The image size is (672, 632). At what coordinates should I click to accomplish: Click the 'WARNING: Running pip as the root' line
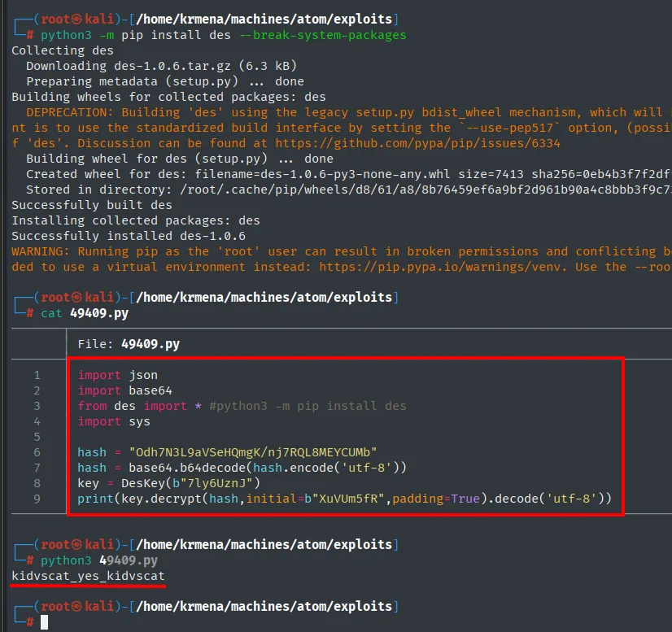342,251
